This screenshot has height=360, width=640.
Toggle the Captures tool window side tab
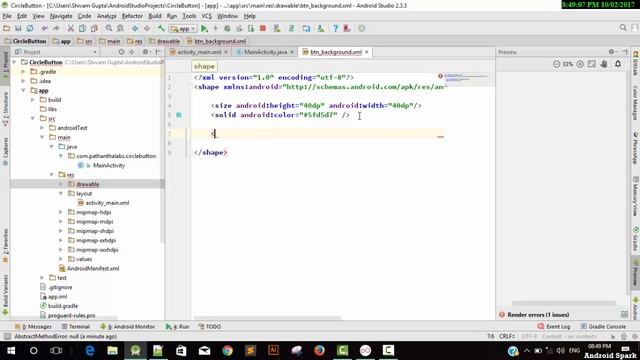[x=5, y=151]
